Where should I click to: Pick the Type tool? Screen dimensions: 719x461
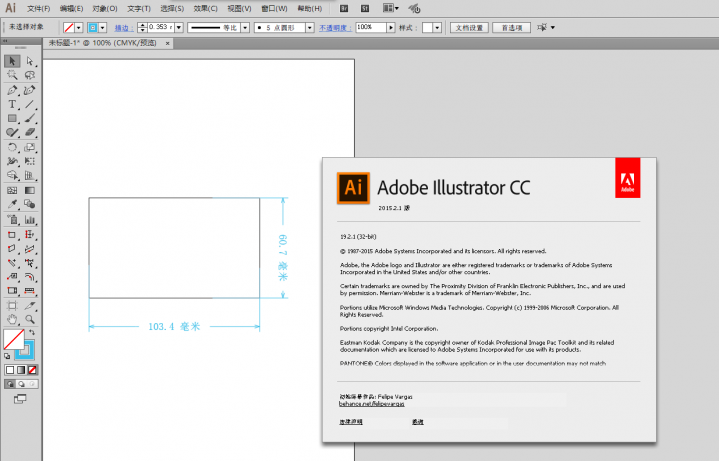12,104
